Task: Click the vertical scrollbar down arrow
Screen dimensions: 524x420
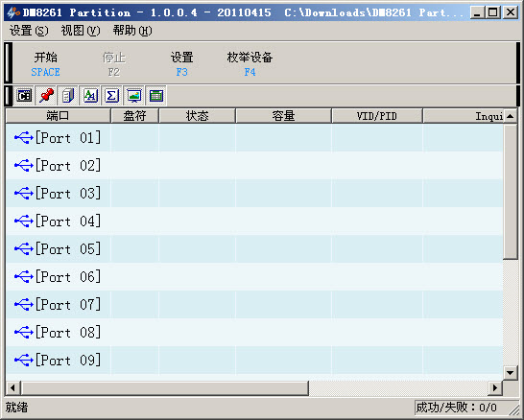Action: tap(510, 373)
